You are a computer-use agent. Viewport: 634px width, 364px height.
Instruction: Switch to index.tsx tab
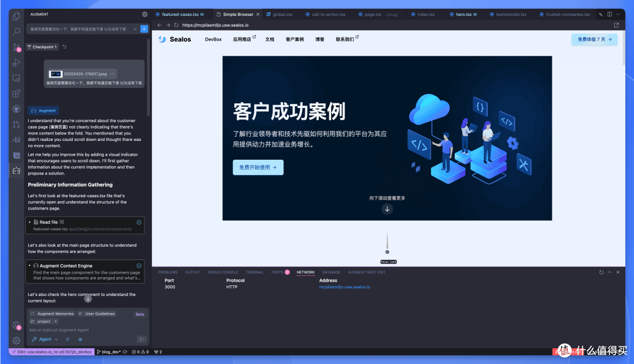coord(426,14)
